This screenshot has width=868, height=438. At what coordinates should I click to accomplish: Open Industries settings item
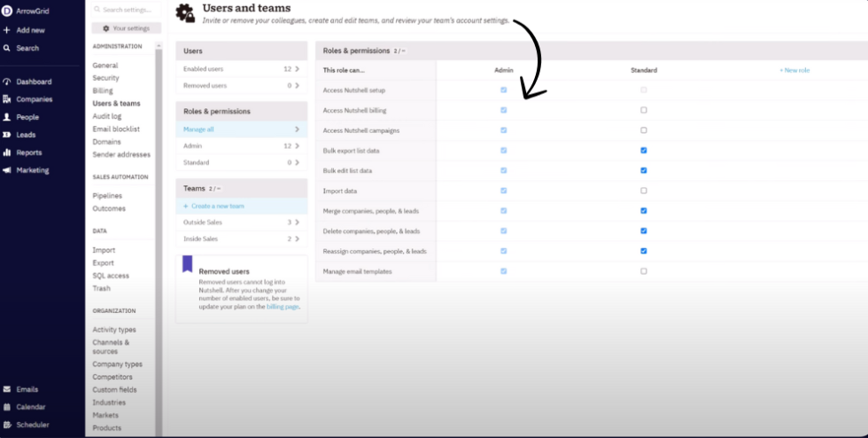[x=109, y=403]
